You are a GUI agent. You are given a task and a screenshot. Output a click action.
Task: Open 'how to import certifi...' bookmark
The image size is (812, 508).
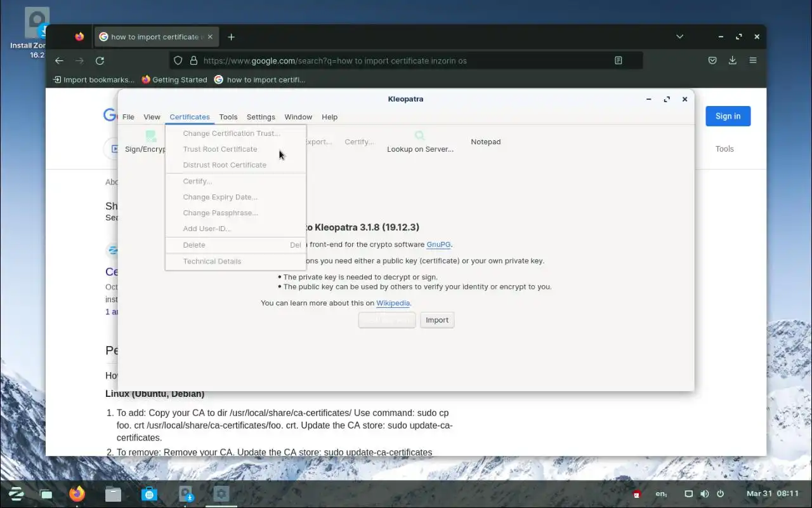(x=259, y=79)
